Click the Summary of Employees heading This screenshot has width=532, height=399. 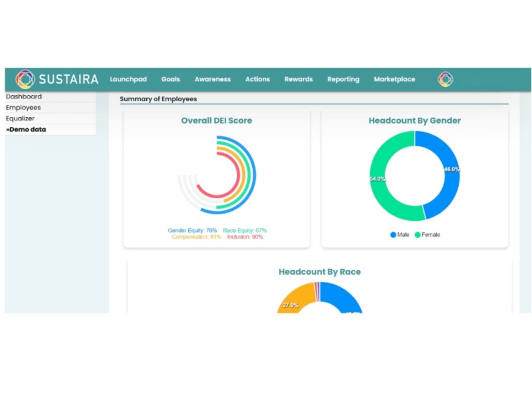coord(158,99)
